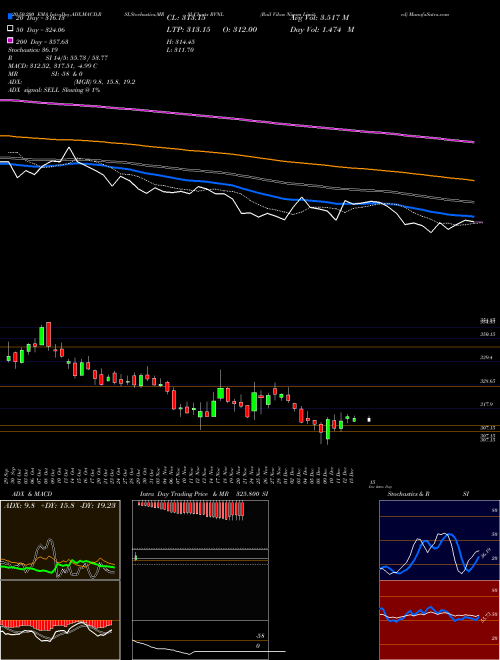Image resolution: width=500 pixels, height=660 pixels.
Task: Click the 'Stochastics: 86.19' readout
Action: tap(31, 50)
